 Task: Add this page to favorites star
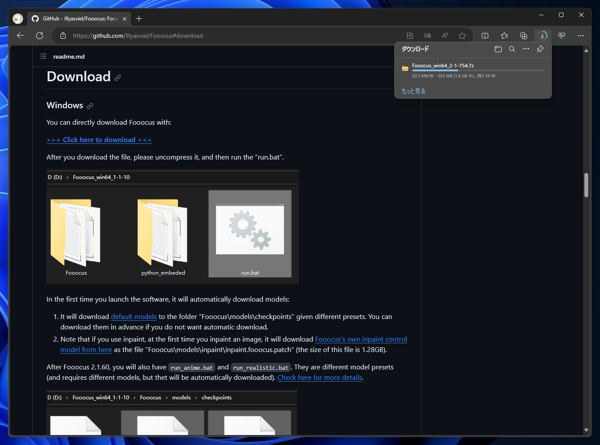click(462, 36)
